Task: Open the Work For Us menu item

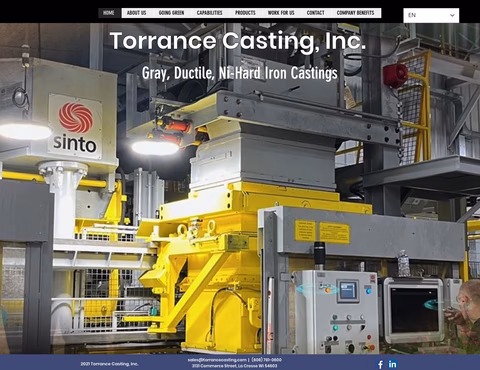Action: click(281, 13)
